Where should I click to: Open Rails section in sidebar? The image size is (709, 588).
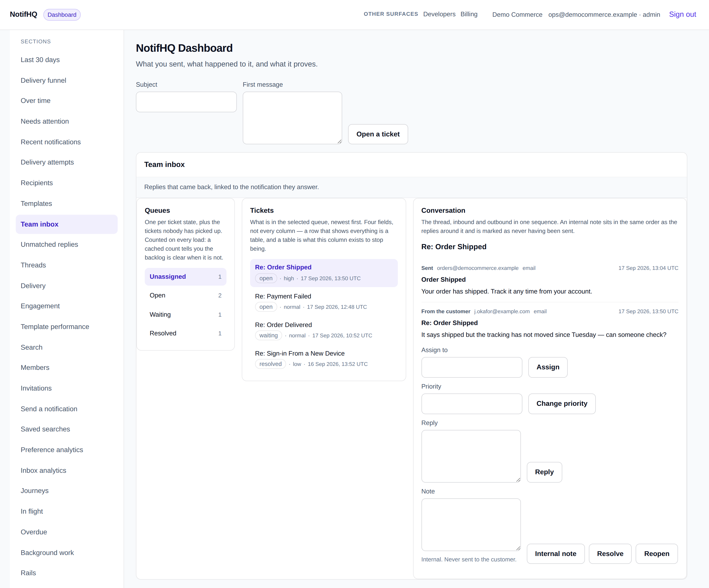(x=66, y=573)
